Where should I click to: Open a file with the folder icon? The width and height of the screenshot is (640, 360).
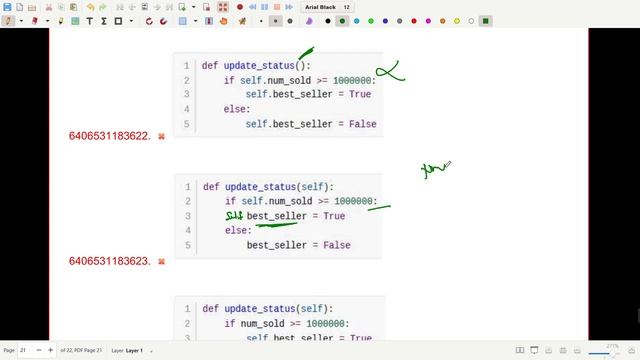32,7
